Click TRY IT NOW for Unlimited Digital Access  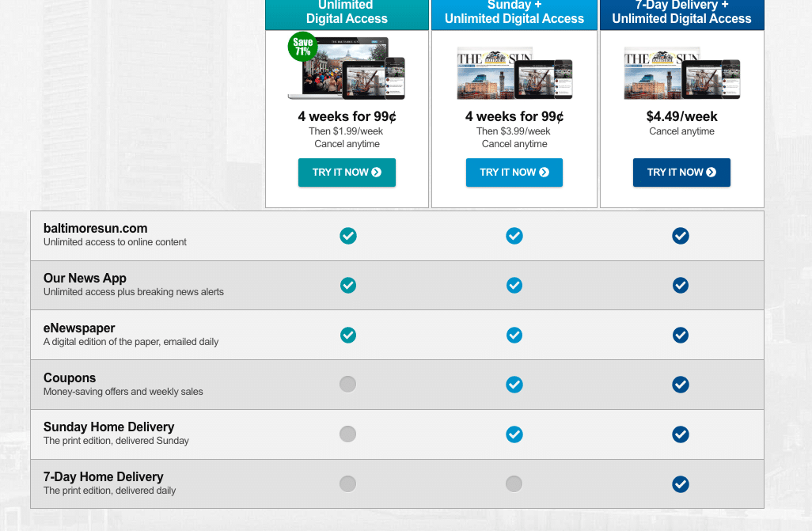[x=347, y=173]
